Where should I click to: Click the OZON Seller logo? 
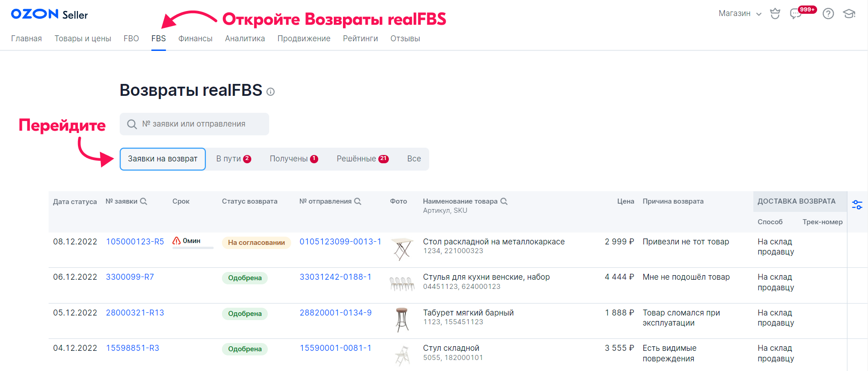(x=50, y=14)
